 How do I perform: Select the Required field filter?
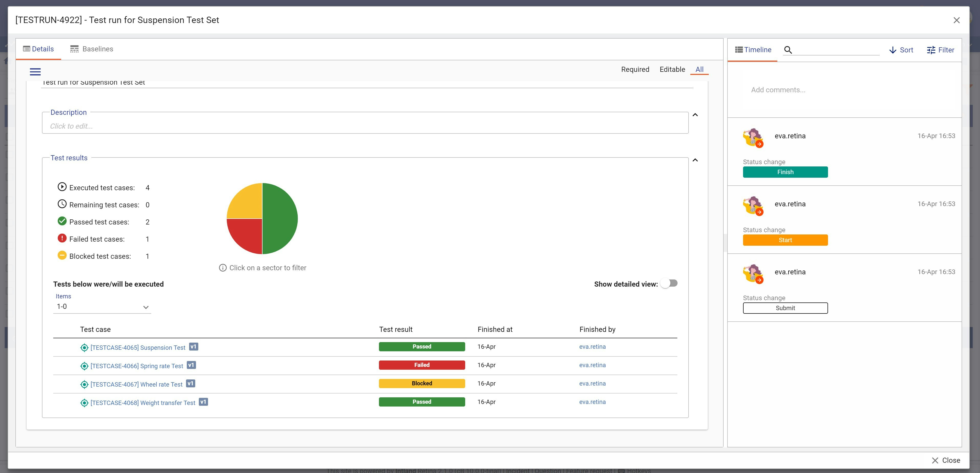pyautogui.click(x=635, y=70)
